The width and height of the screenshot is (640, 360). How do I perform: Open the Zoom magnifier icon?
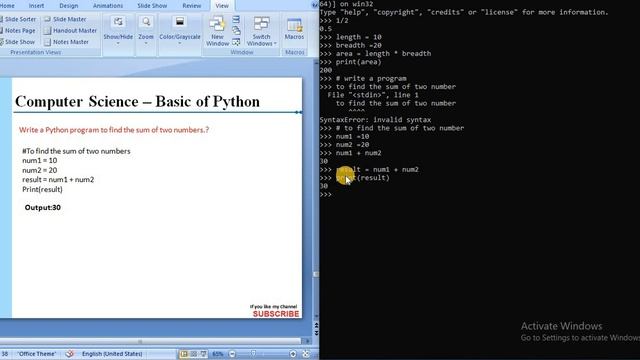(x=146, y=22)
